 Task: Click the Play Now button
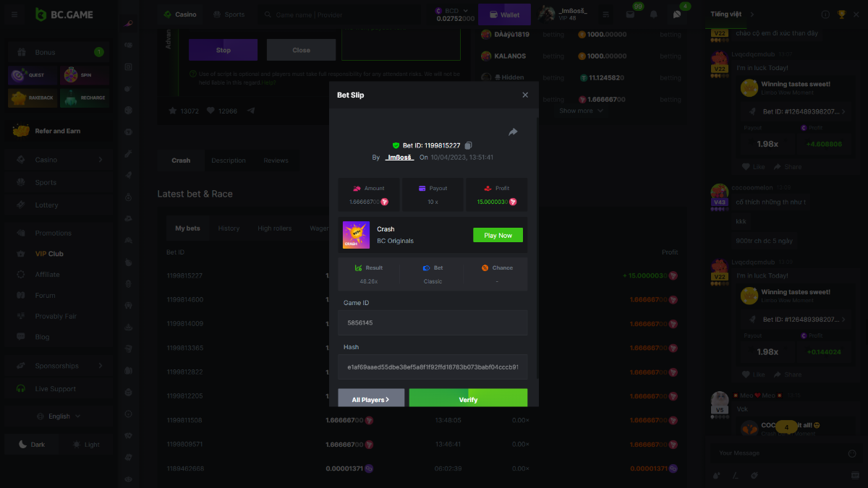pos(498,235)
